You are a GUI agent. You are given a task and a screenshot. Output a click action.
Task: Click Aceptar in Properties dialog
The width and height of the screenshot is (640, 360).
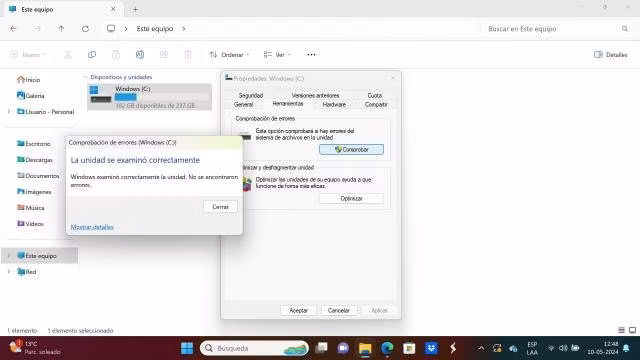tap(298, 310)
